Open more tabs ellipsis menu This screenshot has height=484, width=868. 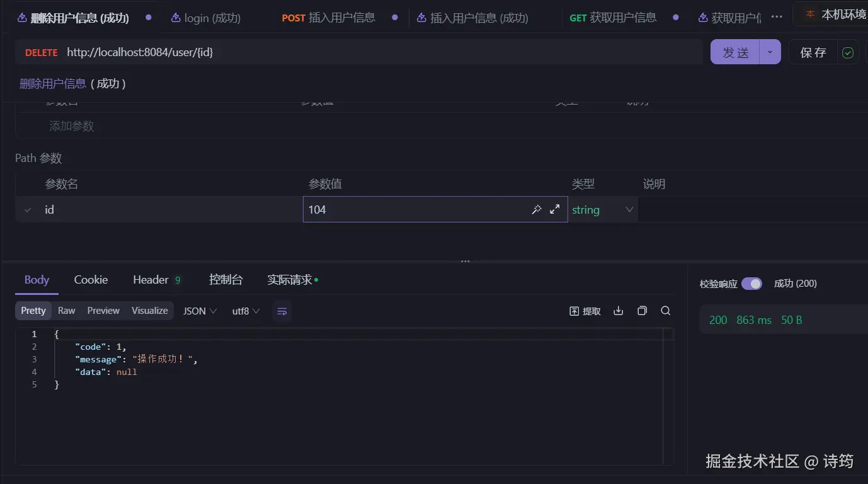(777, 17)
